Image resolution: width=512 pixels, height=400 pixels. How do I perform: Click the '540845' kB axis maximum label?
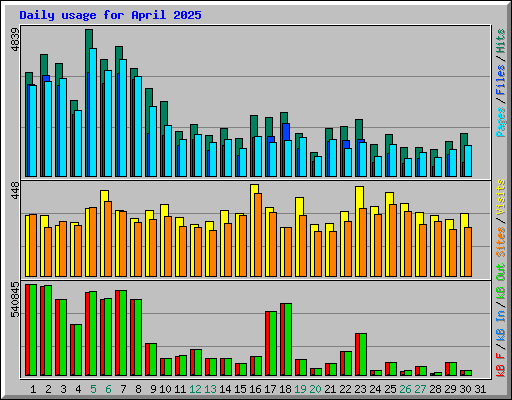tap(15, 300)
